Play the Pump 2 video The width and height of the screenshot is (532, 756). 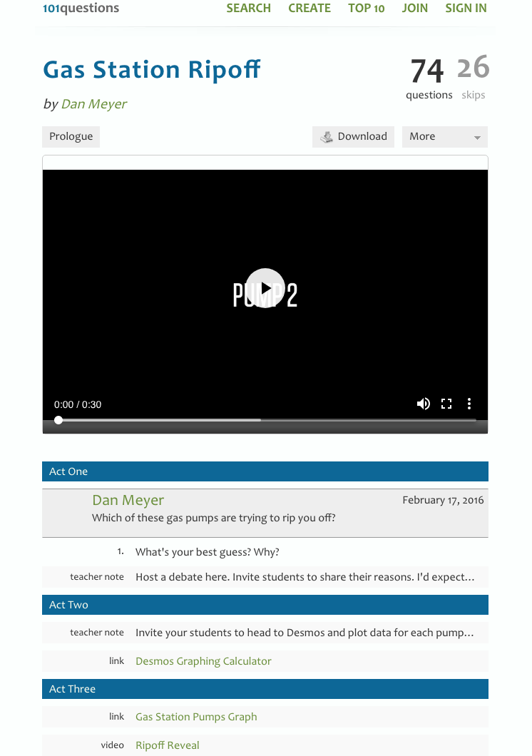click(x=265, y=288)
